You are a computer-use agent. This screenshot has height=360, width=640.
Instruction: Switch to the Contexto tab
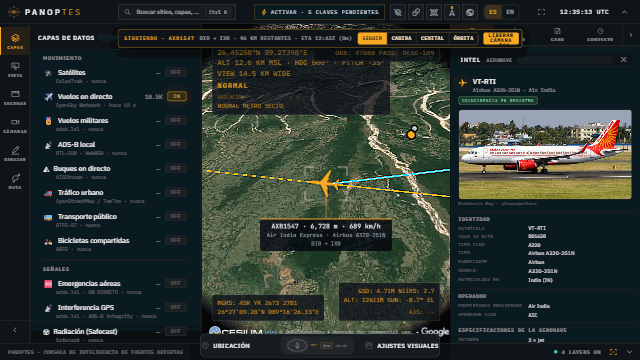tap(600, 35)
